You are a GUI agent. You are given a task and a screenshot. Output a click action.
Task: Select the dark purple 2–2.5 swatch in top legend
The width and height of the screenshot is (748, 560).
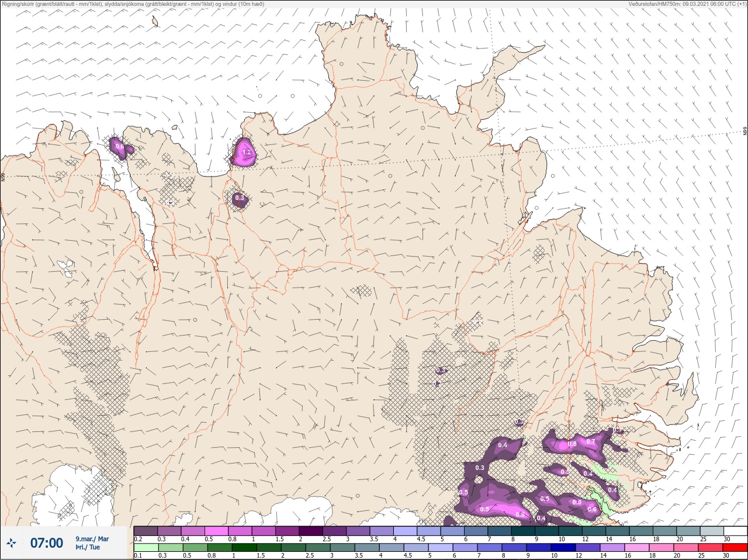click(311, 531)
